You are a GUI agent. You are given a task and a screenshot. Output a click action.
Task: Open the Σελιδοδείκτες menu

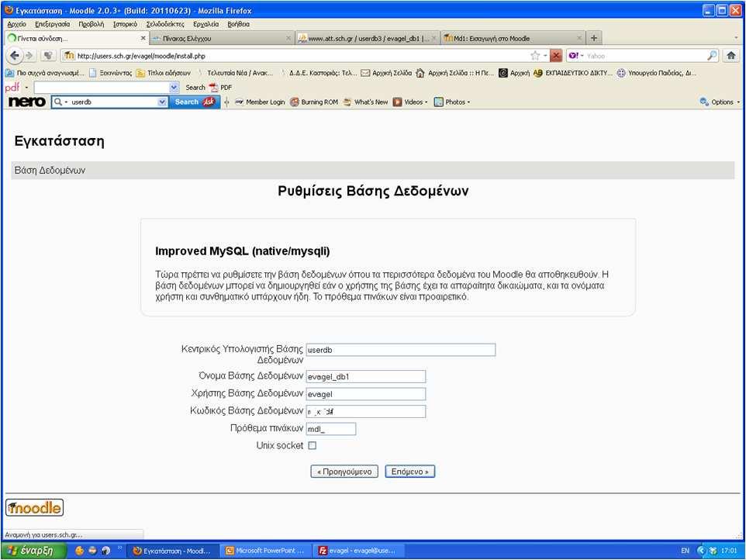pos(165,24)
